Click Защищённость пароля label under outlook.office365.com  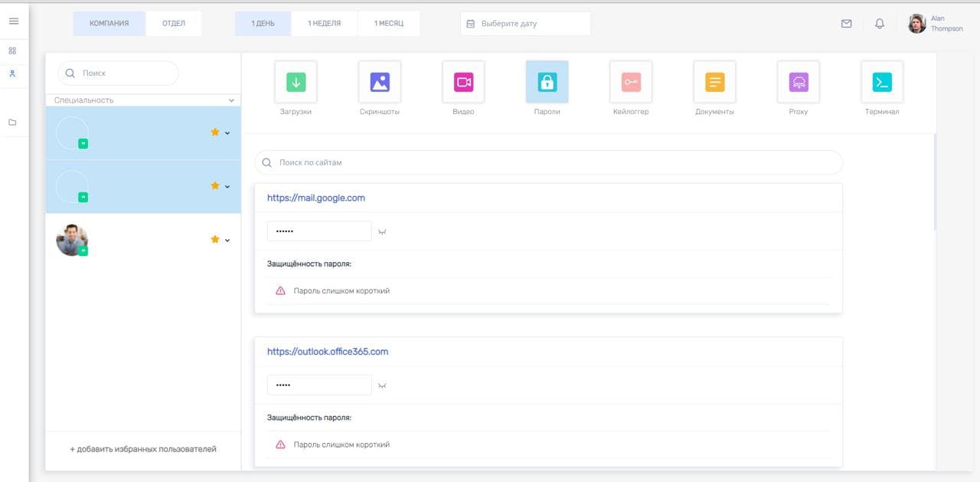pyautogui.click(x=309, y=418)
